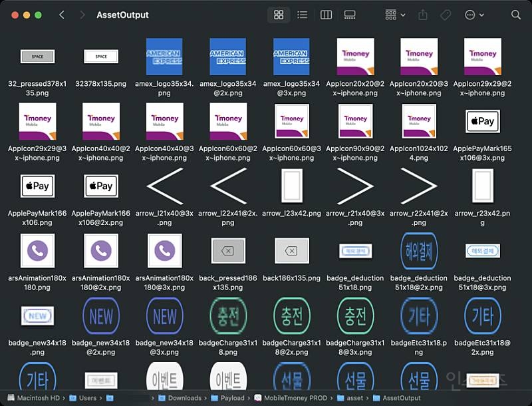Select badgeCharge31x18.png badge
Viewport: 532px width, 406px height.
[228, 315]
